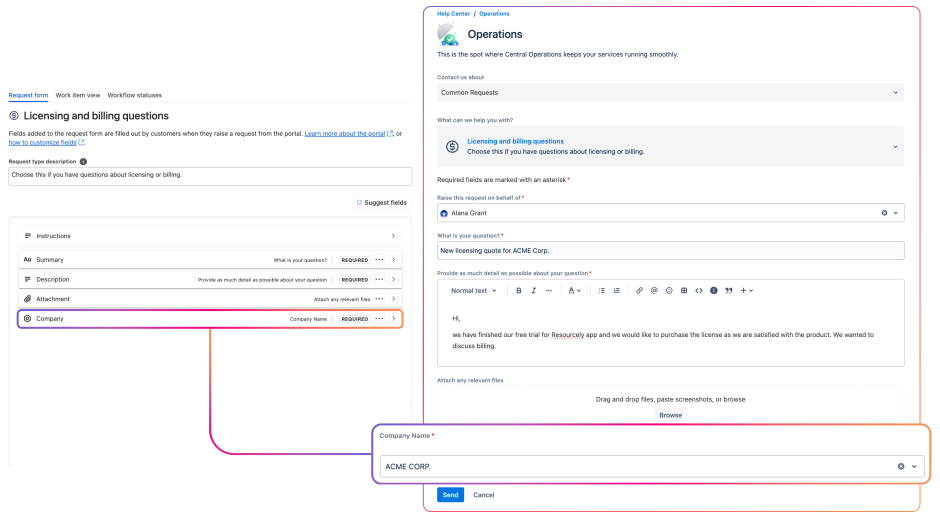The height and width of the screenshot is (519, 940).
Task: Insert a code snippet using the code icon
Action: 699,291
